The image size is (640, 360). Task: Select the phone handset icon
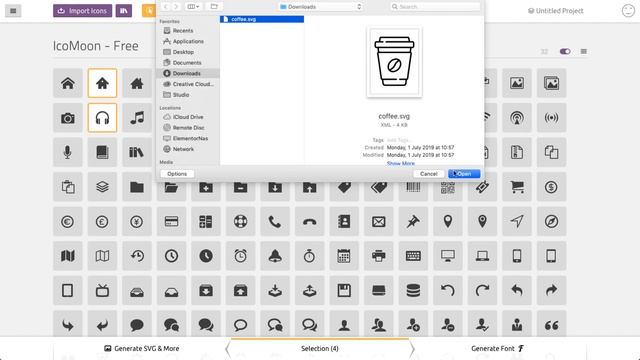[x=275, y=222]
